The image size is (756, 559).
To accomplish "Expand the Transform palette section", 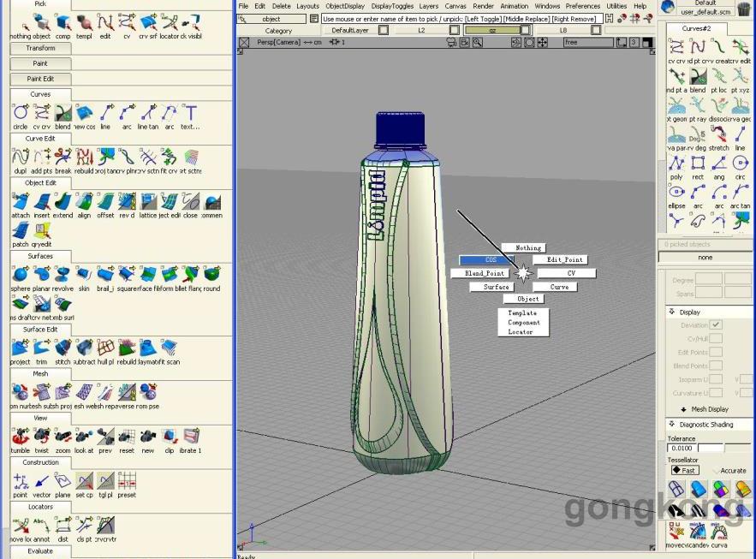I will 40,48.
